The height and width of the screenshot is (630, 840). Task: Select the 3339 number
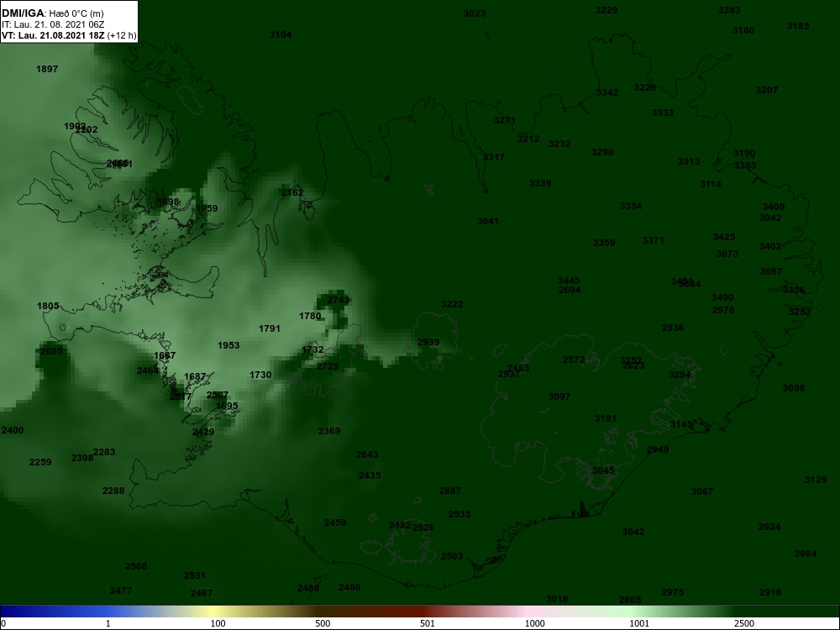point(540,183)
